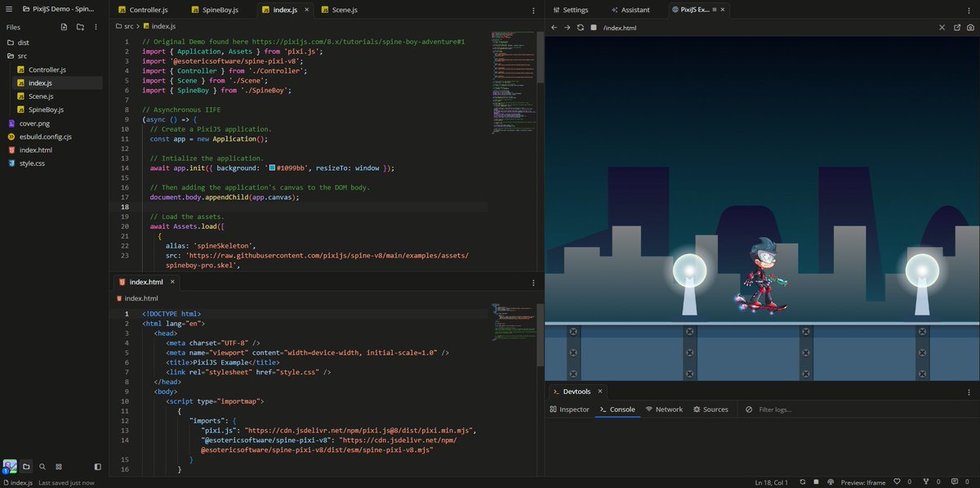The image size is (980, 488).
Task: Close the PixiJS Example preview tab
Action: click(x=723, y=10)
